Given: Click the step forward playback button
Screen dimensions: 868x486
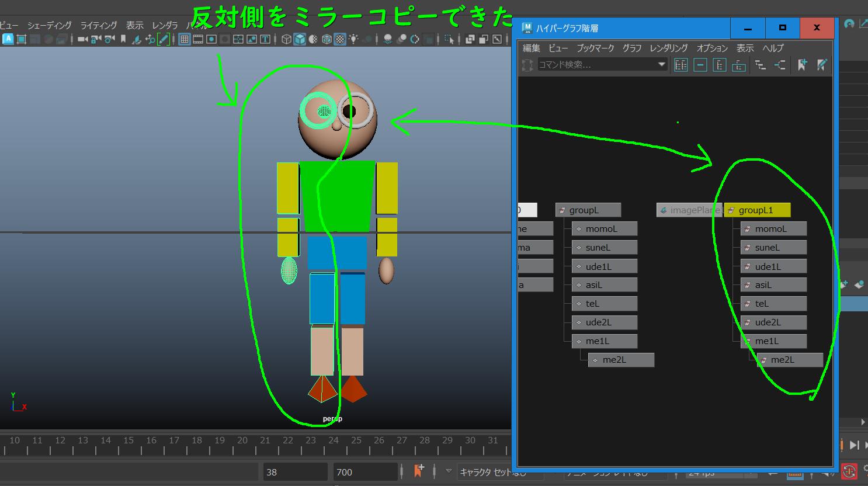Looking at the screenshot, I should [854, 445].
